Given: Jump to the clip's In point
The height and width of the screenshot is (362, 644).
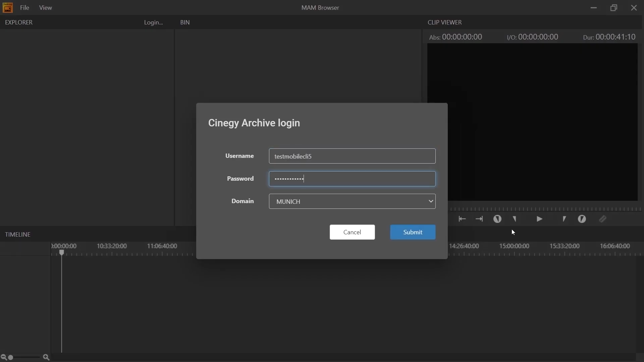Looking at the screenshot, I should (x=462, y=219).
